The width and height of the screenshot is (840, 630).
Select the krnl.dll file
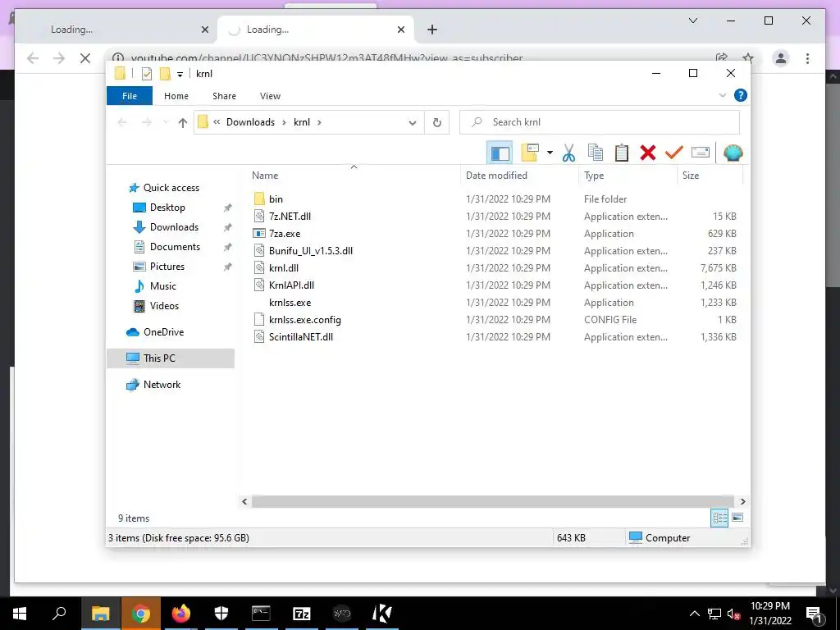(284, 268)
